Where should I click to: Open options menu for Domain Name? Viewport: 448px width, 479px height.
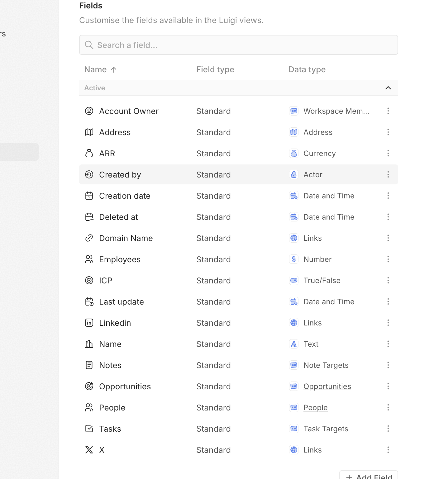click(x=388, y=238)
